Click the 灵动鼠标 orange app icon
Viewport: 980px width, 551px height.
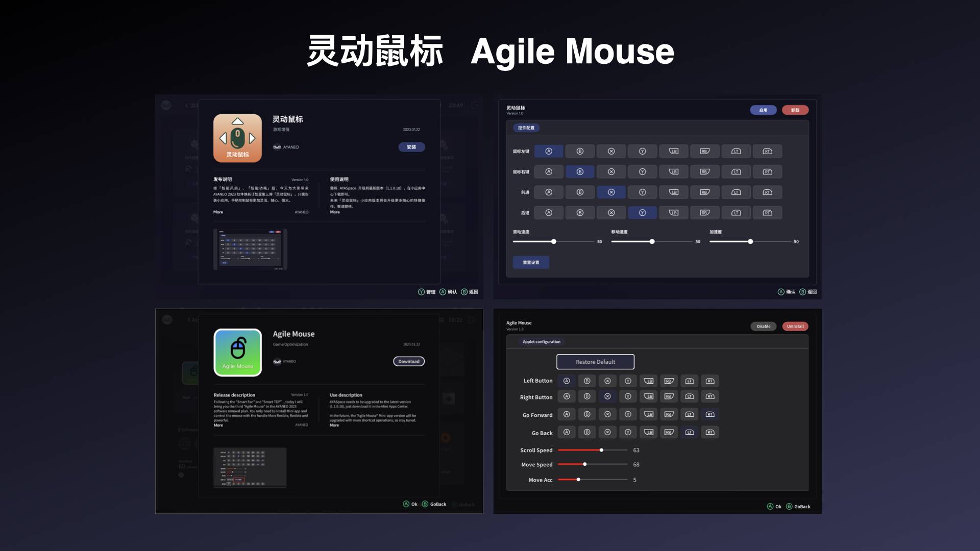[237, 138]
